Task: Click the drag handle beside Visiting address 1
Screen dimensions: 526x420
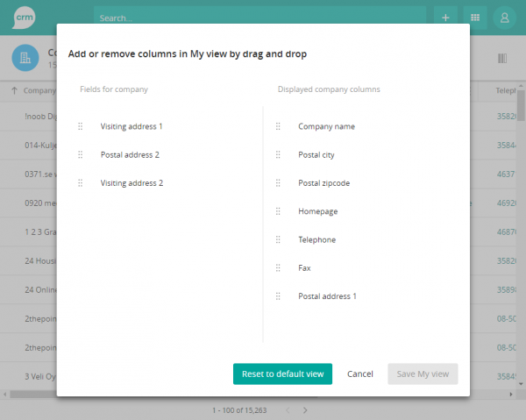Action: (81, 126)
